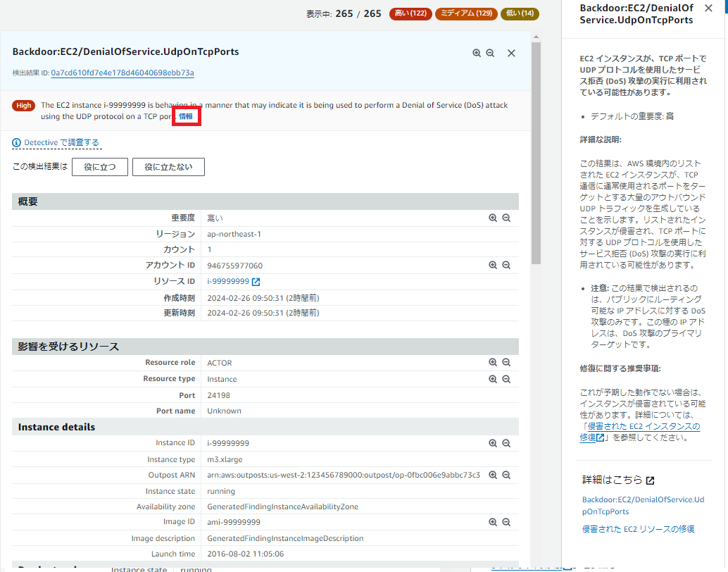This screenshot has width=728, height=572.
Task: Select GeneratedFindingInstanceAvailabilityZone value
Action: [283, 507]
